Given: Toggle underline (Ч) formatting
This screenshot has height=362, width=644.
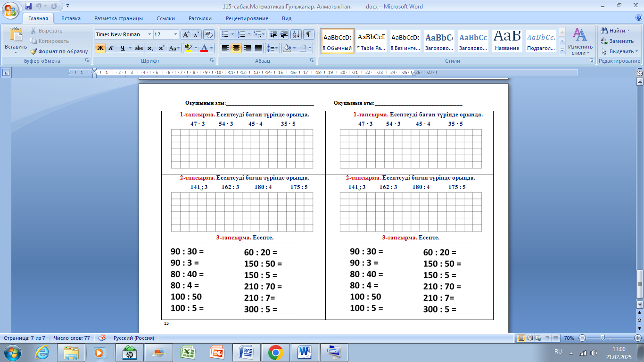Looking at the screenshot, I should [123, 48].
